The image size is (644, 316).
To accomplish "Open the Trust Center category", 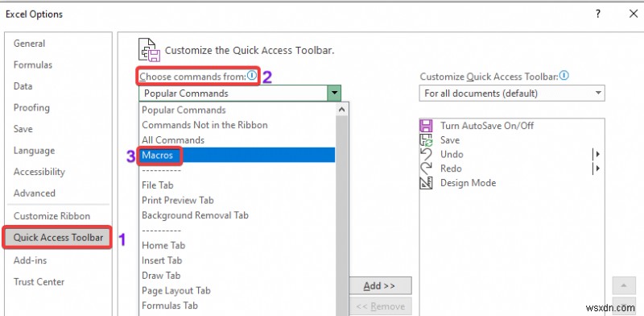I will click(x=39, y=282).
